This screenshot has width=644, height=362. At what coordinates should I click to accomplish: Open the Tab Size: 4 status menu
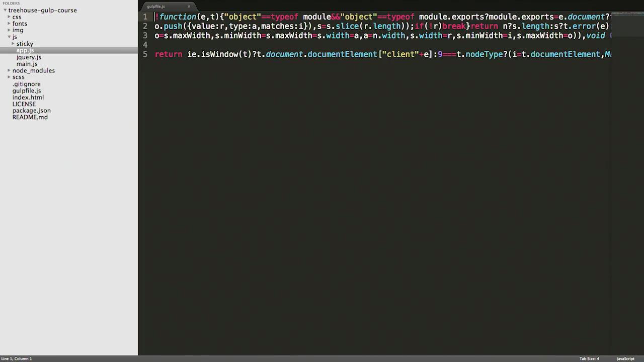pos(589,358)
